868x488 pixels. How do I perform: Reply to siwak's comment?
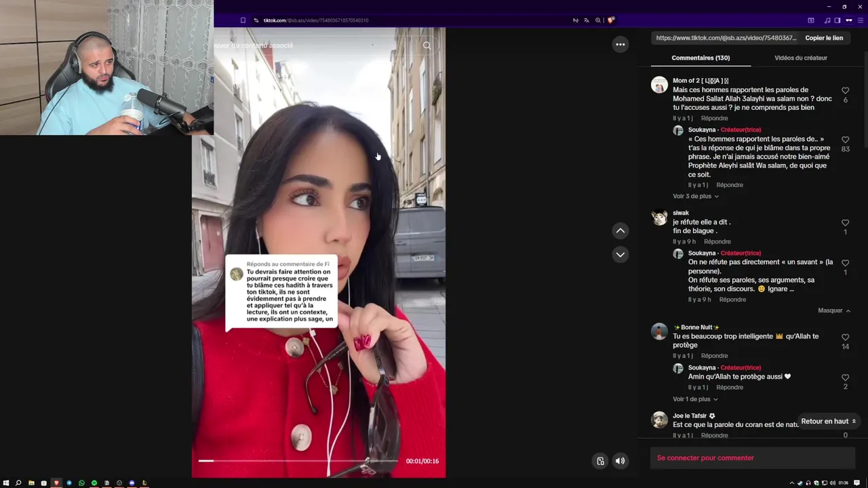(x=717, y=241)
